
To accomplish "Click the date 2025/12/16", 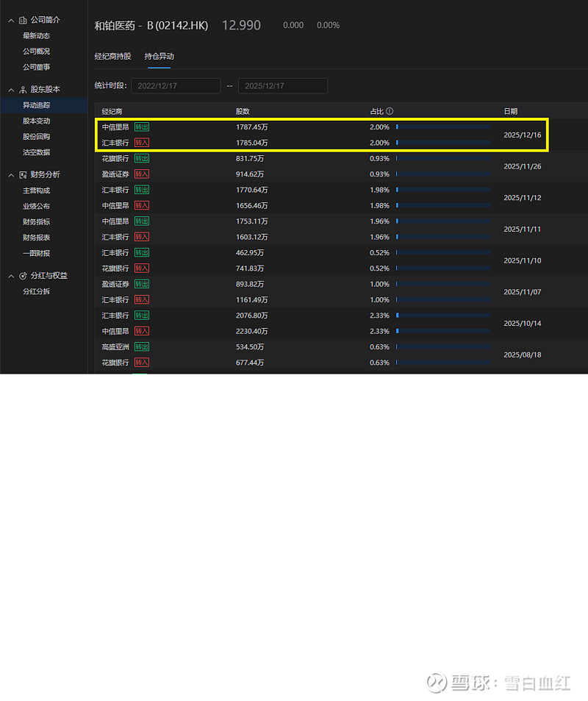I will [523, 135].
